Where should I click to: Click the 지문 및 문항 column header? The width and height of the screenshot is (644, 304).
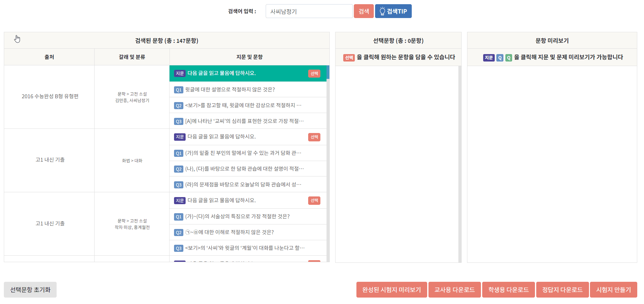pyautogui.click(x=250, y=57)
